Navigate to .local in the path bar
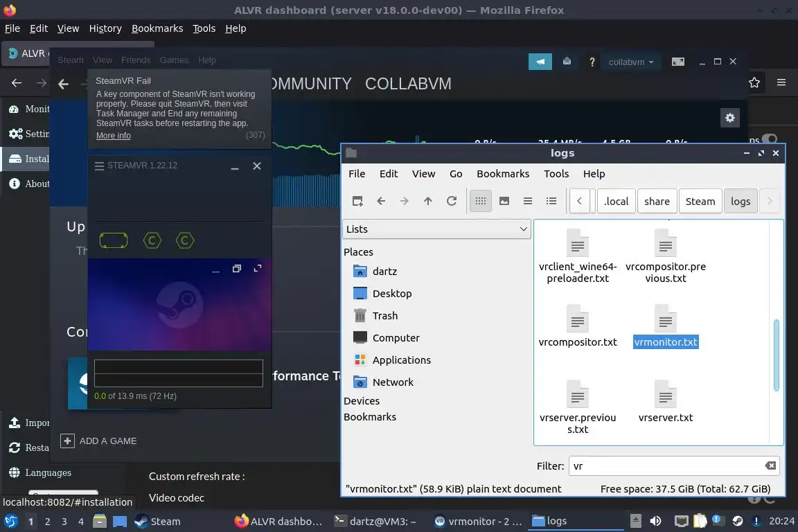Screen dimensions: 798x532 click(617, 201)
